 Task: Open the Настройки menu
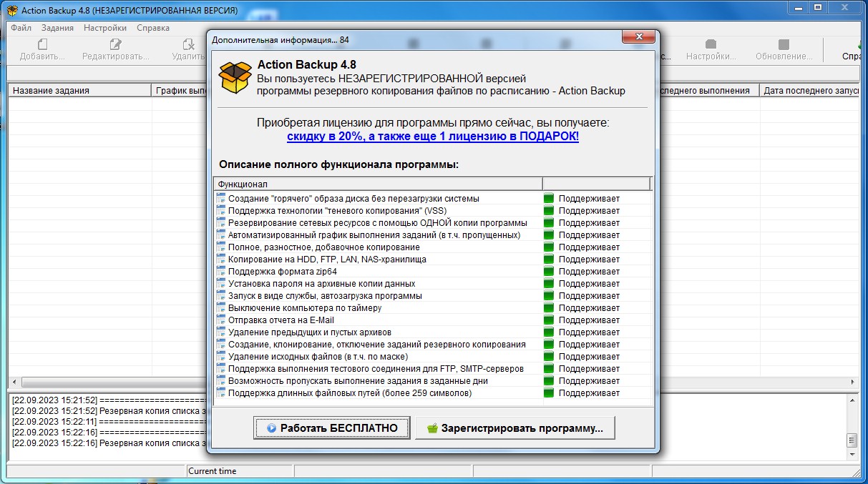pyautogui.click(x=105, y=28)
